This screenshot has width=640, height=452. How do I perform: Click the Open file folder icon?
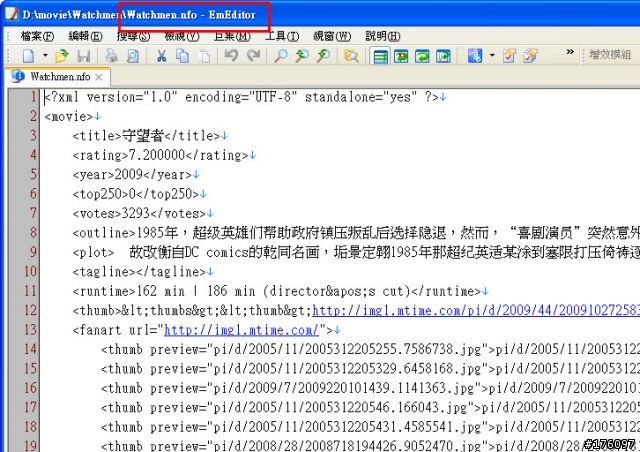pos(62,56)
